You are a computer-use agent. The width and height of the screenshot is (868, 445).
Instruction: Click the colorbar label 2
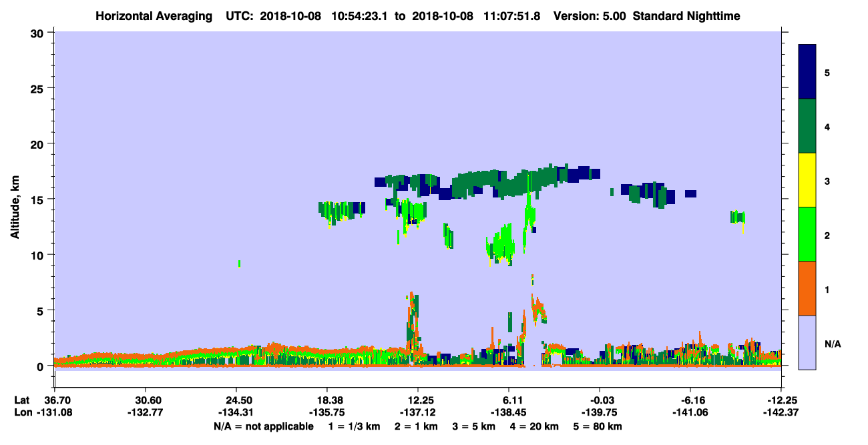pos(827,234)
